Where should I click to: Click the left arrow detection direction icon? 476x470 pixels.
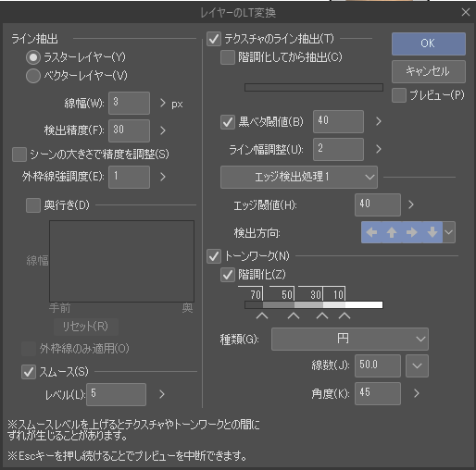pyautogui.click(x=371, y=232)
